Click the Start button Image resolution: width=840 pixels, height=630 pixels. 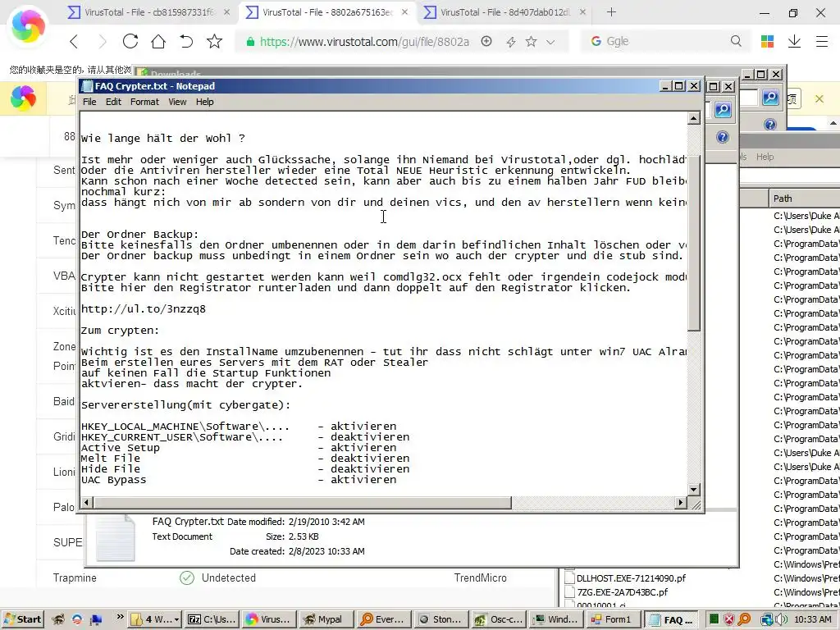point(22,619)
